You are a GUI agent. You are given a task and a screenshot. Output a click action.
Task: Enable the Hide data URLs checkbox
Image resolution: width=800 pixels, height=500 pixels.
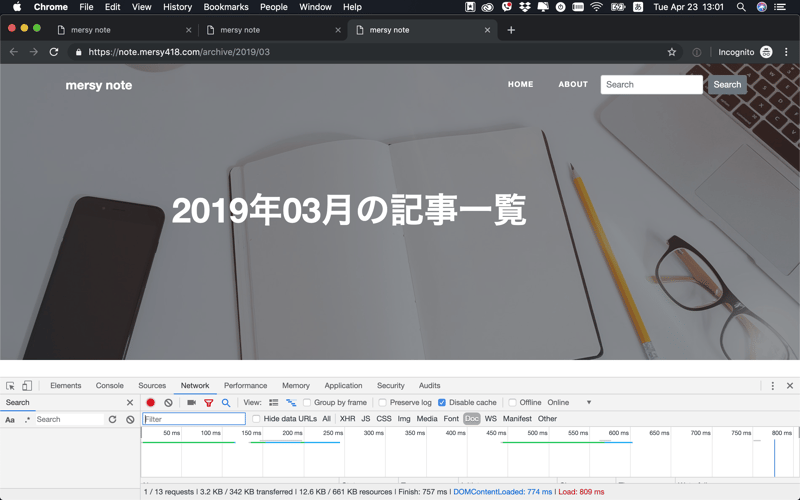[256, 419]
